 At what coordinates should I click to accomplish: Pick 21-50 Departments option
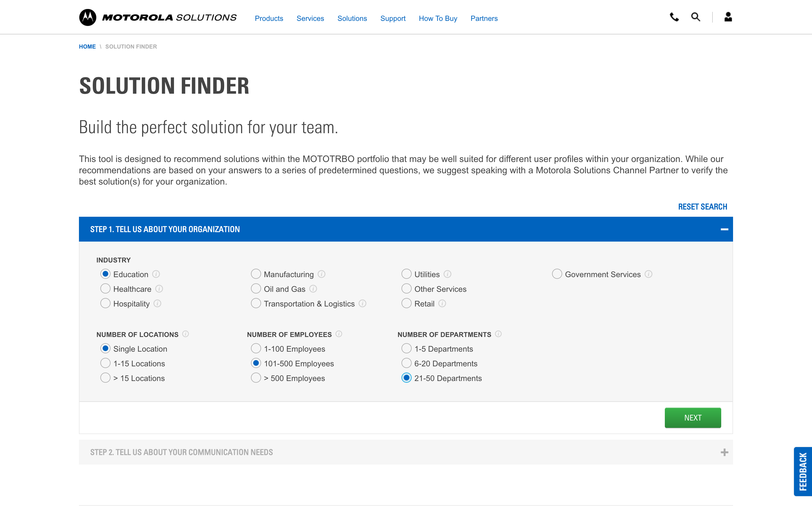[x=406, y=378]
